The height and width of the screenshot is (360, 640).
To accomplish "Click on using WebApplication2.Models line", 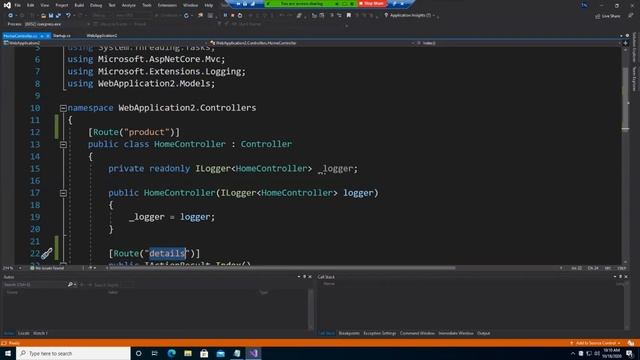I will [x=141, y=84].
